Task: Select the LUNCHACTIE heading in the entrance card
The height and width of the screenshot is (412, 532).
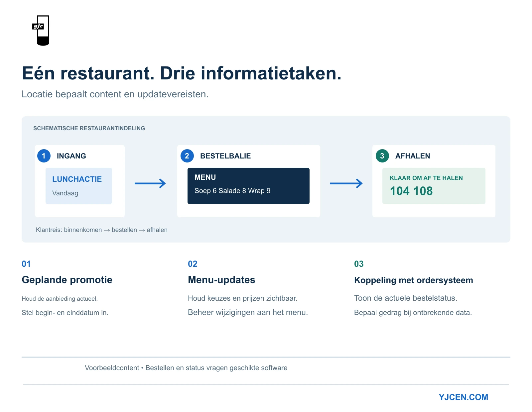Action: point(77,179)
